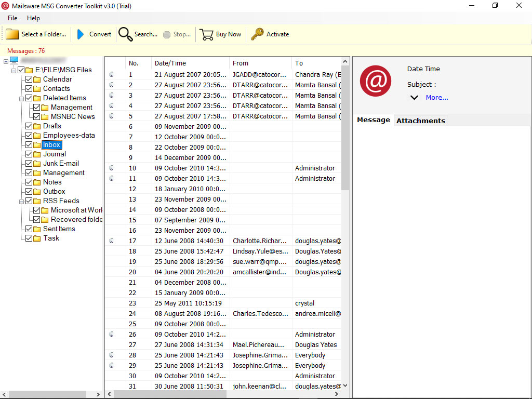532x399 pixels.
Task: Open the File menu
Action: click(x=12, y=18)
